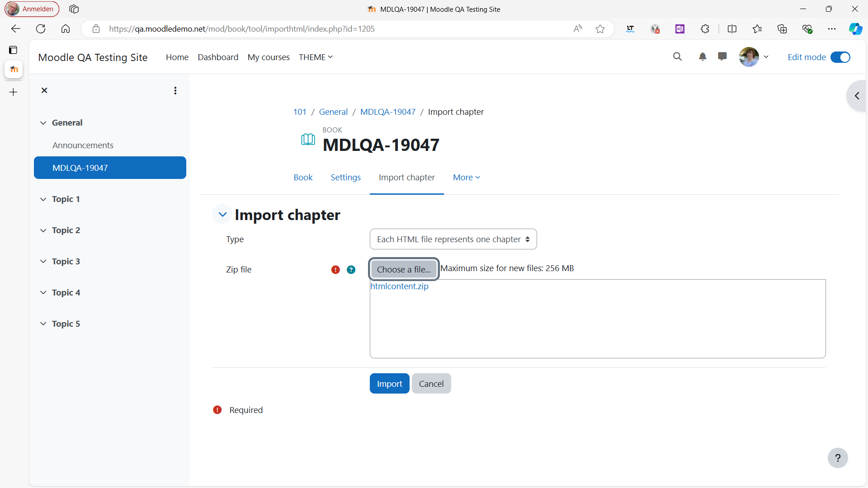Open My courses navigation item
This screenshot has height=488, width=868.
pyautogui.click(x=269, y=57)
